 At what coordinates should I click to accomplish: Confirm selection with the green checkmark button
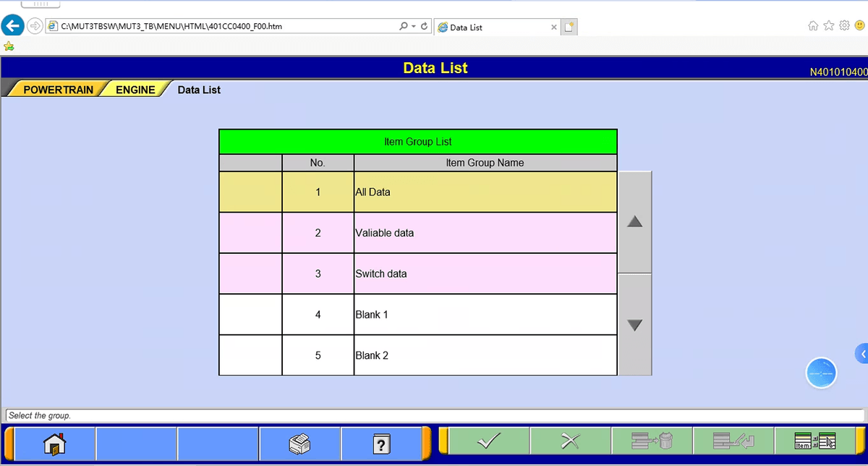[x=489, y=441]
